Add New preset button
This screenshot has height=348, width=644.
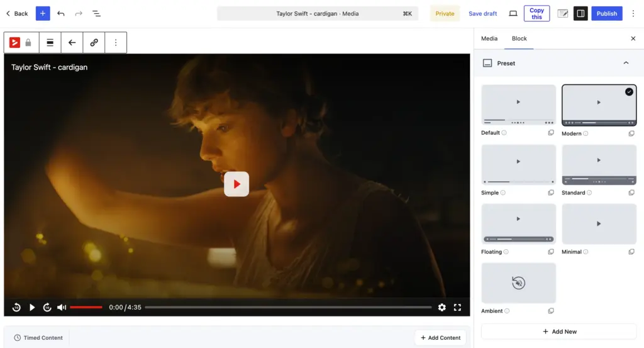559,332
